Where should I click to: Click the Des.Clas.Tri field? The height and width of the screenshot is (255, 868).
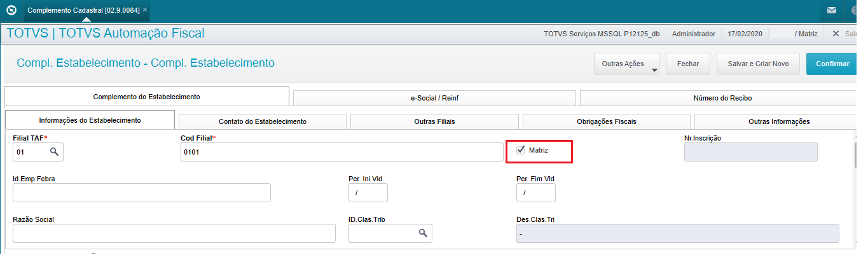(677, 233)
